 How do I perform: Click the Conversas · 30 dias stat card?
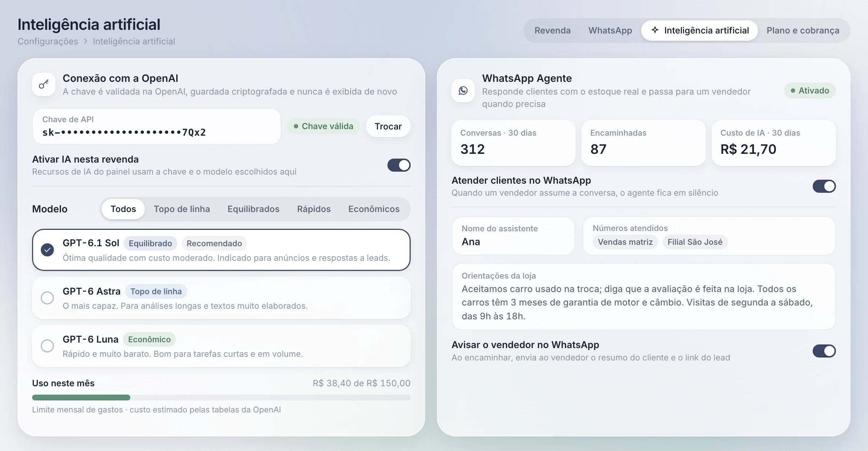(513, 143)
